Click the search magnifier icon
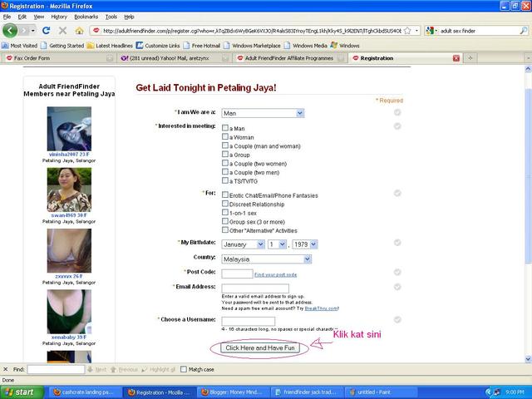 click(524, 31)
